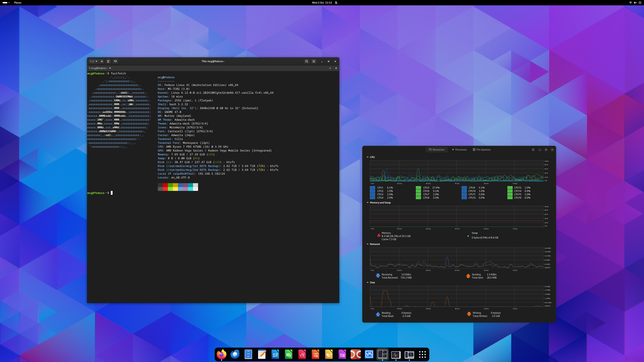The image size is (644, 362).
Task: Click the 'Cache 7.3 GB' memory text
Action: click(x=389, y=239)
